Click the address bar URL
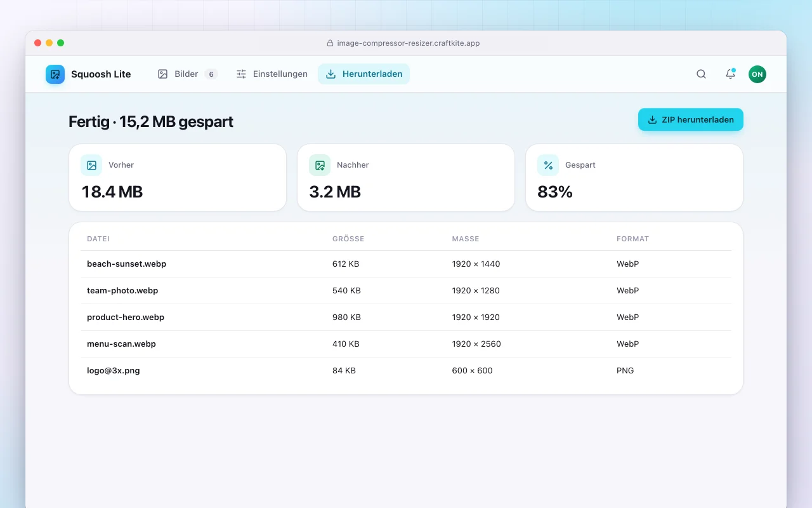 (x=409, y=43)
